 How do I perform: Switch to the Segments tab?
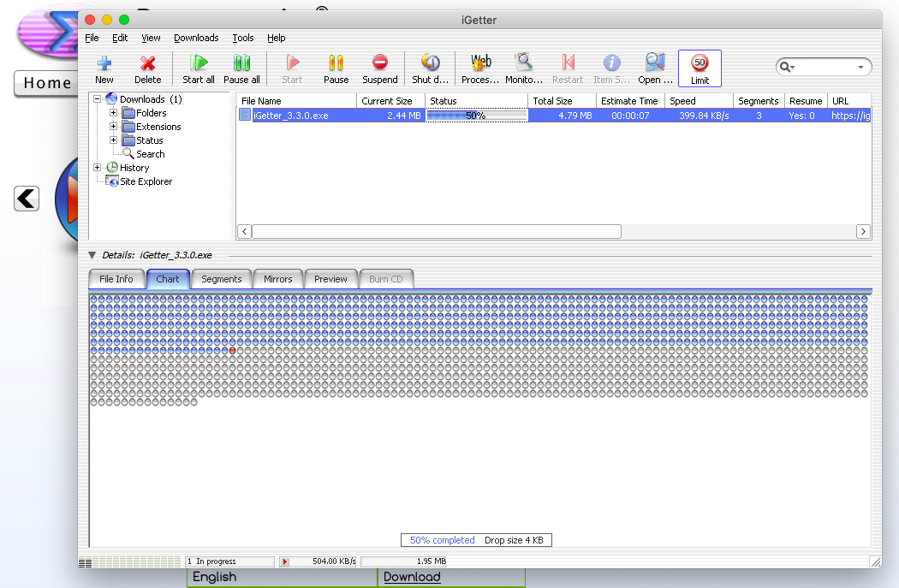pos(221,279)
